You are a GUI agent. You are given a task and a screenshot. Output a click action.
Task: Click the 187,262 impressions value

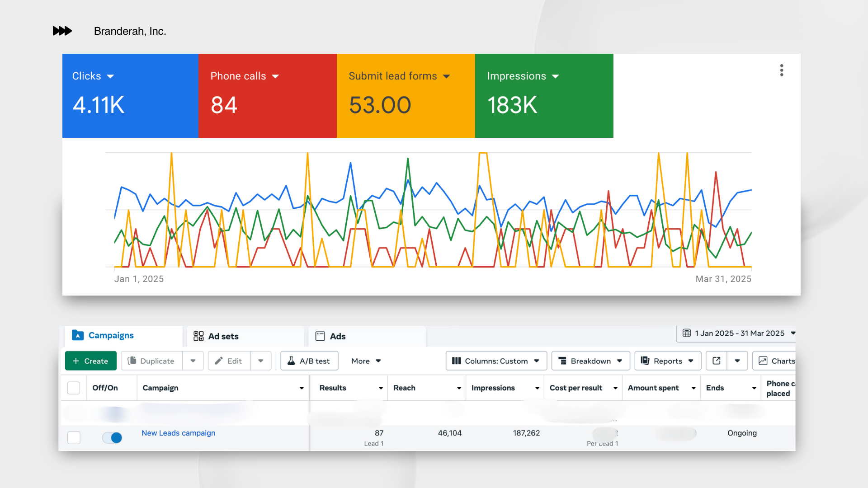click(x=526, y=433)
